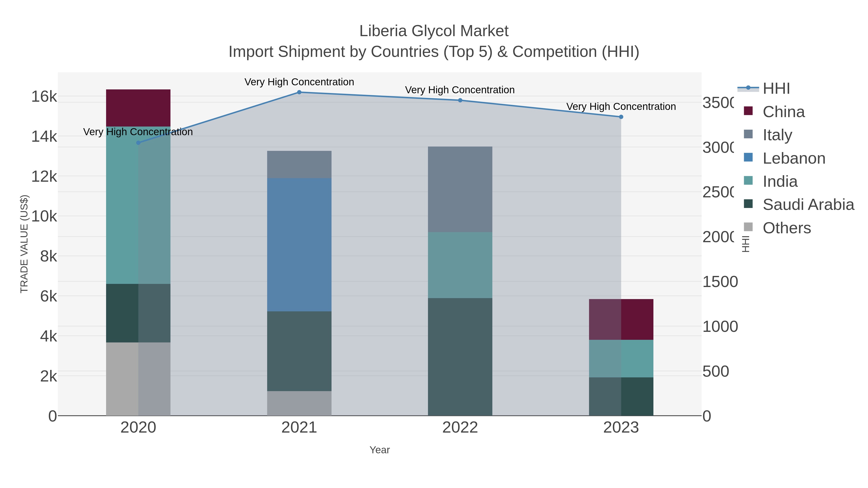Select the Italy bar segment in 2021
This screenshot has height=488, width=868.
(299, 165)
